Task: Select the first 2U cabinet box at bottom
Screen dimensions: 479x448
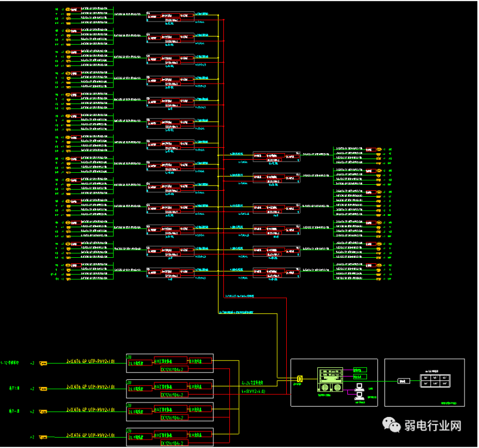Action: [169, 364]
